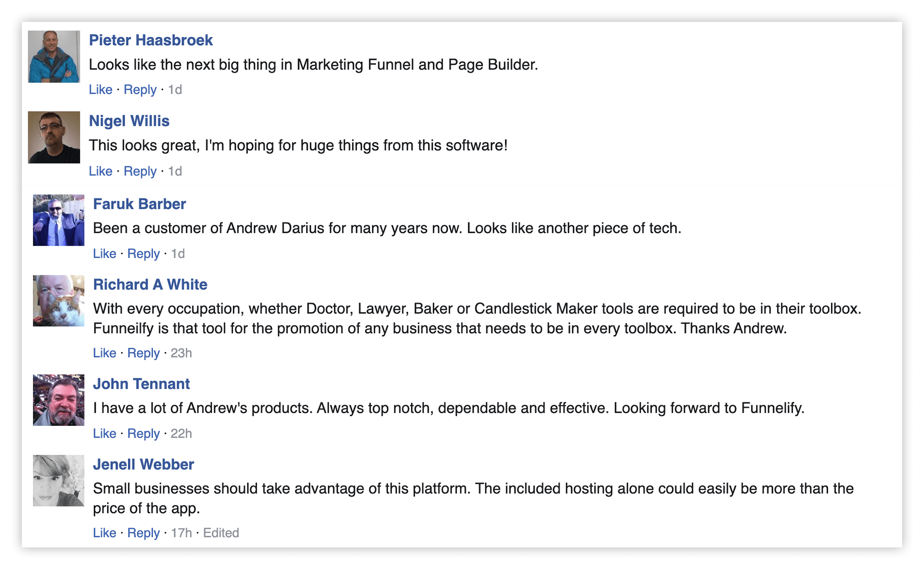Open Richard A White's profile name link
This screenshot has height=572, width=924.
[150, 284]
